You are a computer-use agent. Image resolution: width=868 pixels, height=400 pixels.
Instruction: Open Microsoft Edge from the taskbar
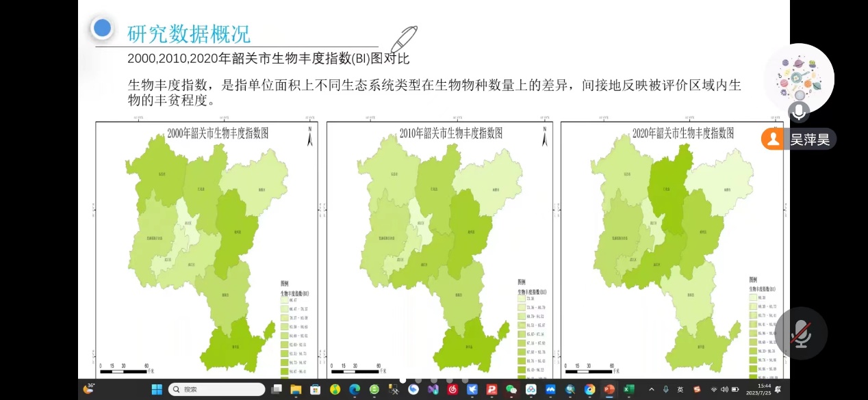click(355, 389)
